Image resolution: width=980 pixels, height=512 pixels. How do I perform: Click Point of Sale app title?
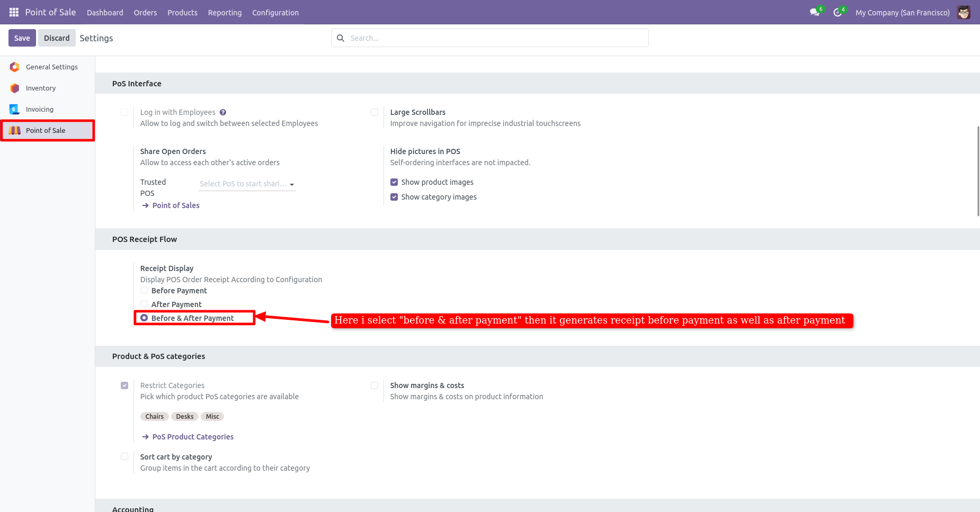pos(50,12)
